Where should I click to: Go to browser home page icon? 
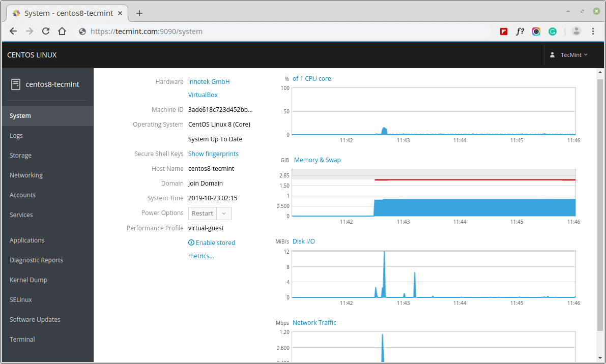coord(62,32)
